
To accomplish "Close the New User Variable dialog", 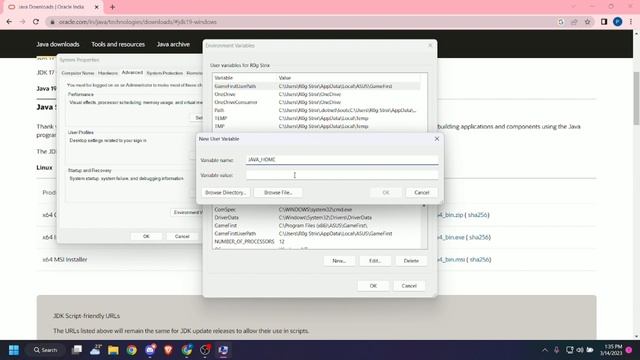I will tap(437, 139).
